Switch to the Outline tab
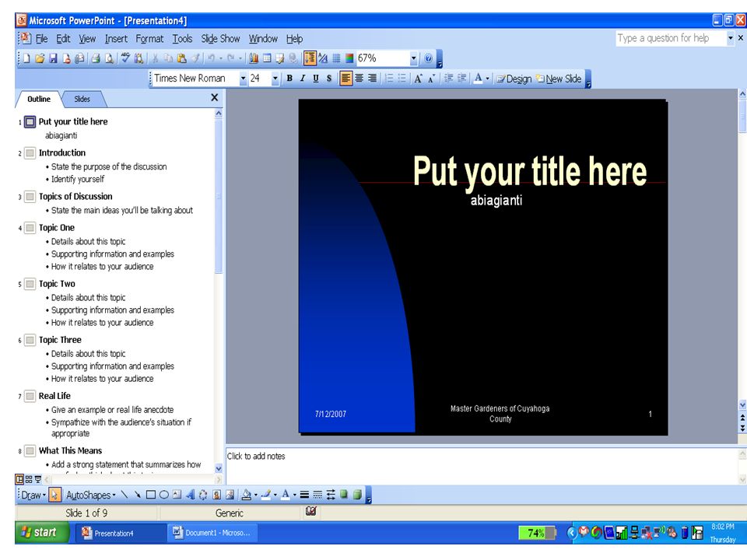Screen dimensions: 747x560 click(x=39, y=99)
